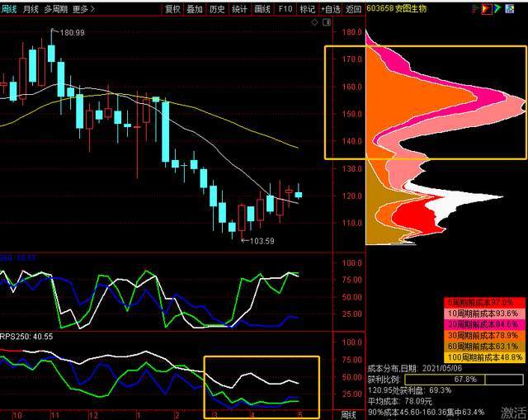Click the dim list icon in the chip panel header

(475, 9)
